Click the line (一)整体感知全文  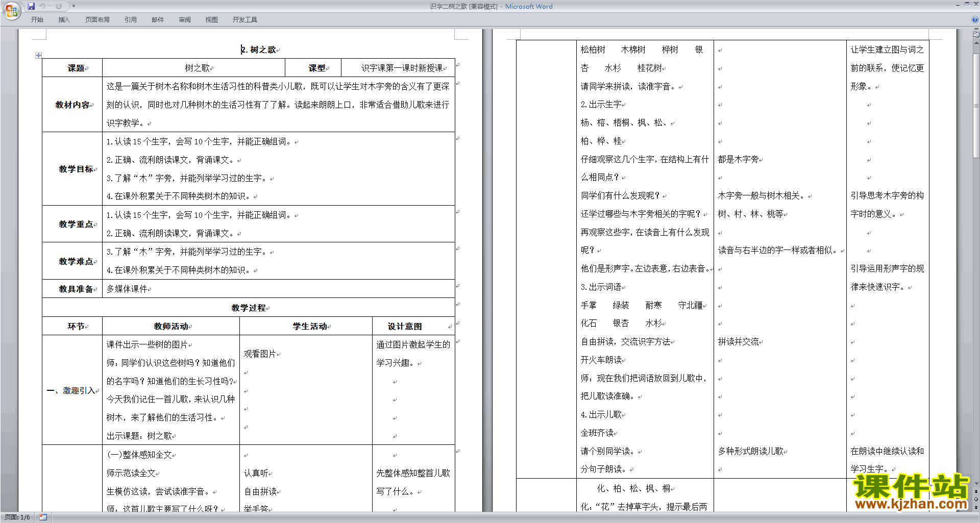(x=140, y=455)
